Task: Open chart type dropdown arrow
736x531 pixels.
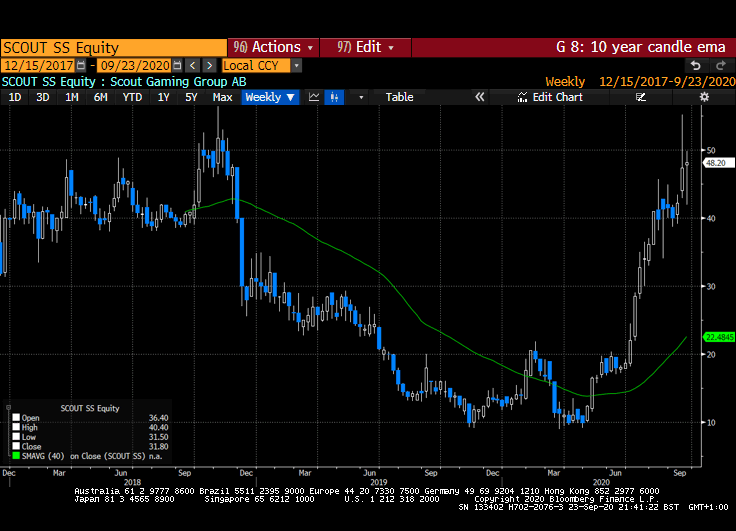Action: (361, 97)
